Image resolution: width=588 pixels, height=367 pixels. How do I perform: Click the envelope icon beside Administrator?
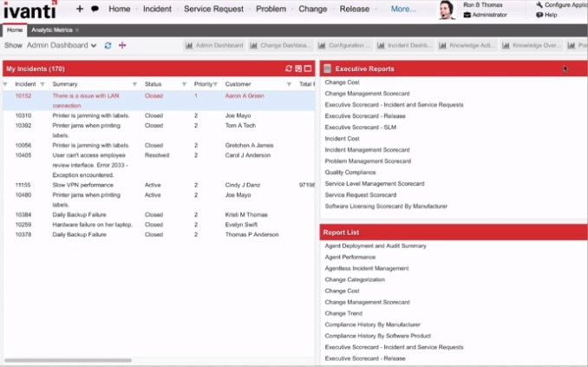467,15
